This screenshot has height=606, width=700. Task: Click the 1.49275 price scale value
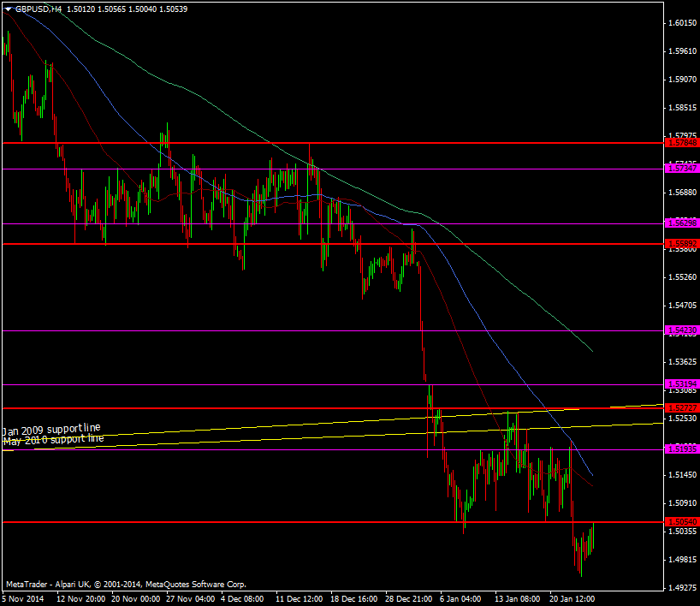tap(682, 588)
